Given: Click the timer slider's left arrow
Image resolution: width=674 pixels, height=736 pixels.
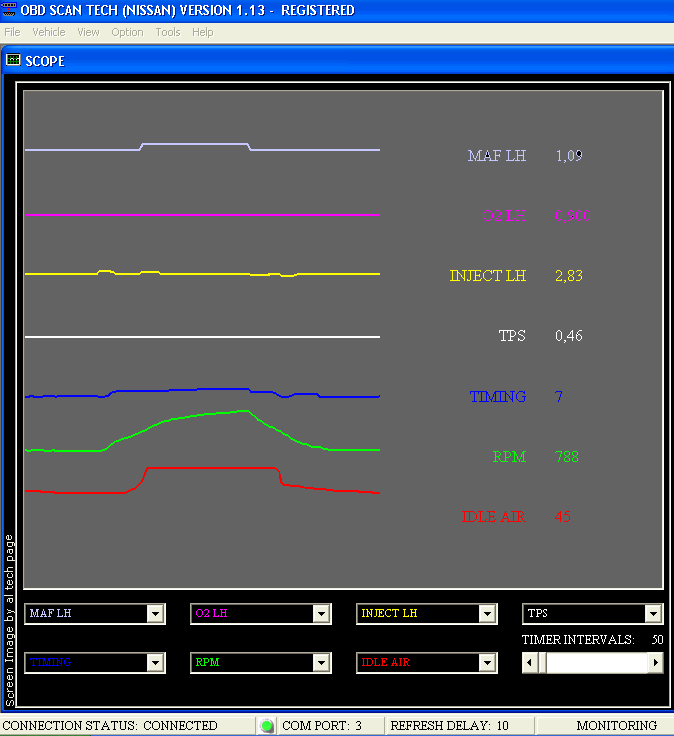Looking at the screenshot, I should point(530,662).
